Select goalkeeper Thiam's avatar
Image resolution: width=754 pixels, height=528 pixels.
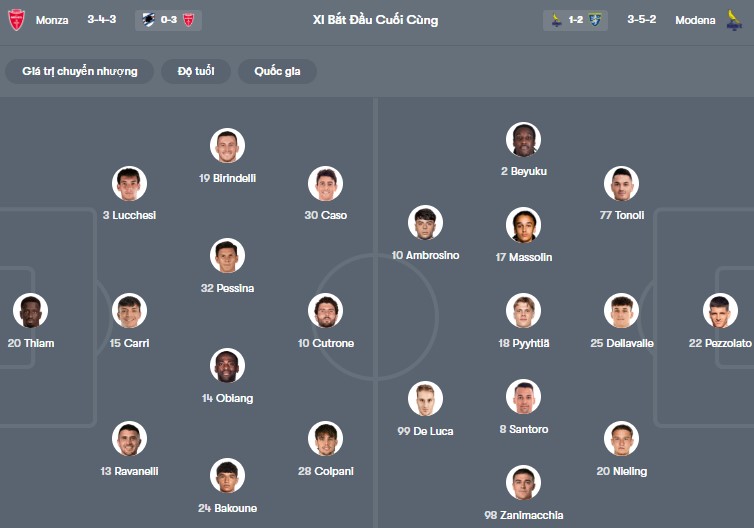30,311
